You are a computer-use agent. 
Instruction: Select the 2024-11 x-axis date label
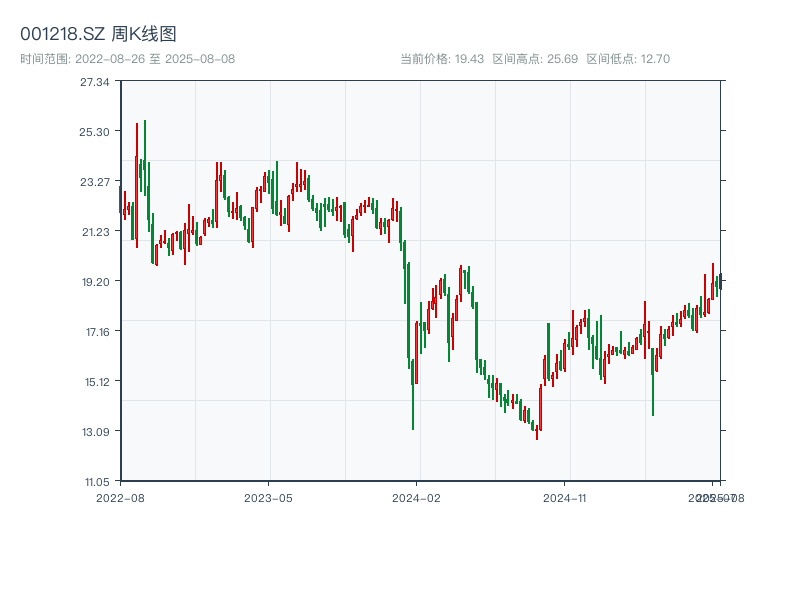click(566, 497)
